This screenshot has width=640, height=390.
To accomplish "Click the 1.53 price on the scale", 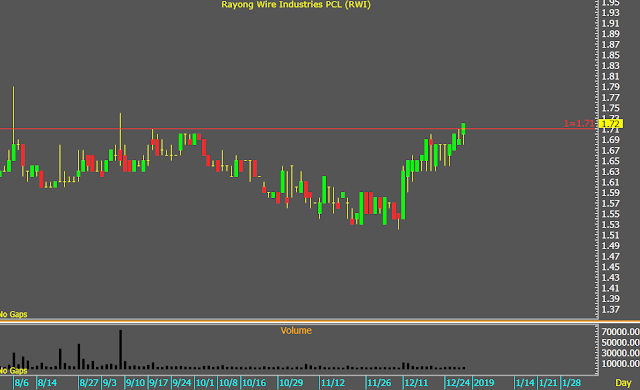I will coord(611,225).
